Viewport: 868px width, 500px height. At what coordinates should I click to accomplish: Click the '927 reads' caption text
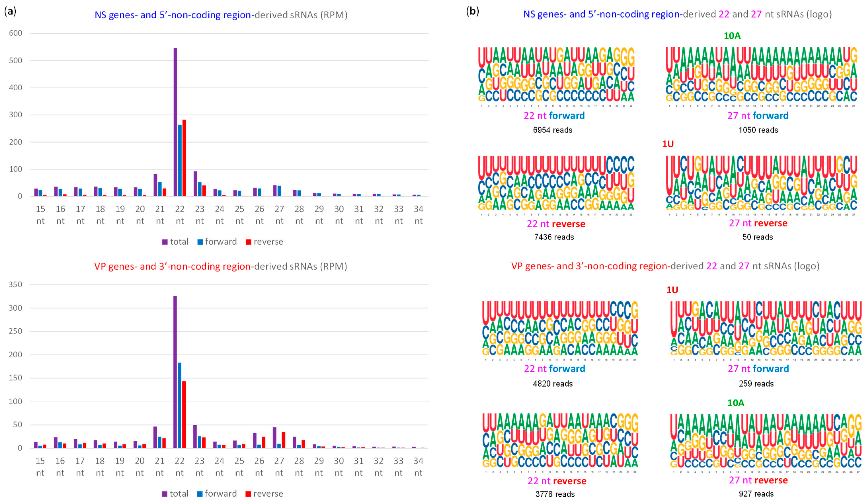pos(756,494)
